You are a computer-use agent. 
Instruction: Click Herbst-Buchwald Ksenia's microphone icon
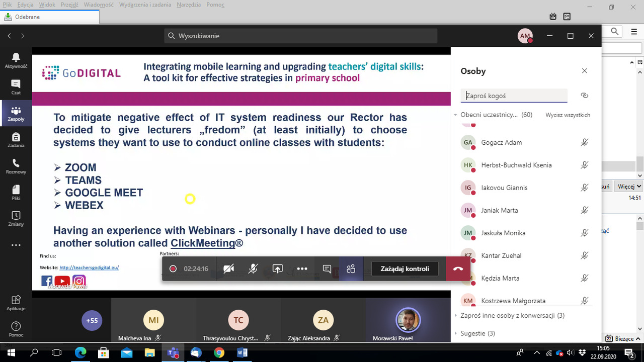[585, 165]
